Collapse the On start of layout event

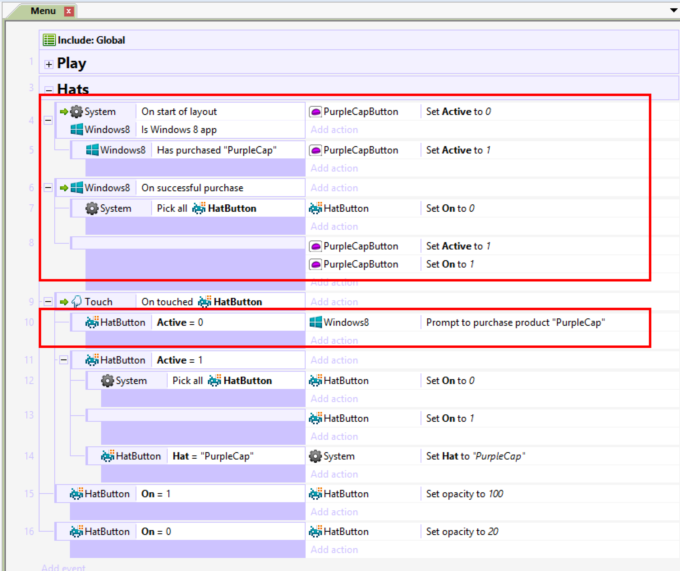coord(48,120)
